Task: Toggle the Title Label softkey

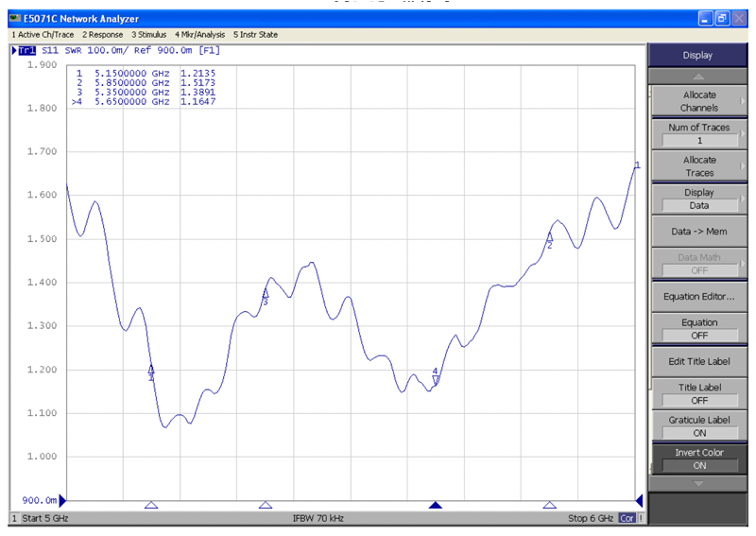Action: (699, 393)
